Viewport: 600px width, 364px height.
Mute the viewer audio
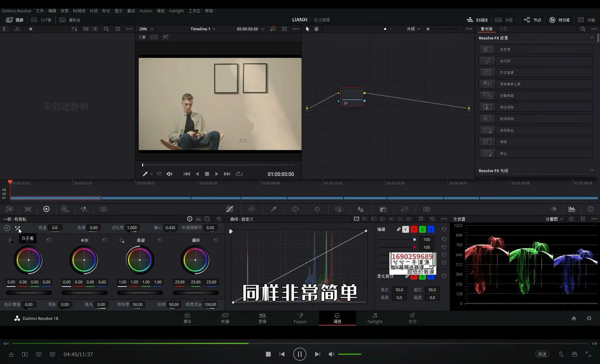coord(169,174)
